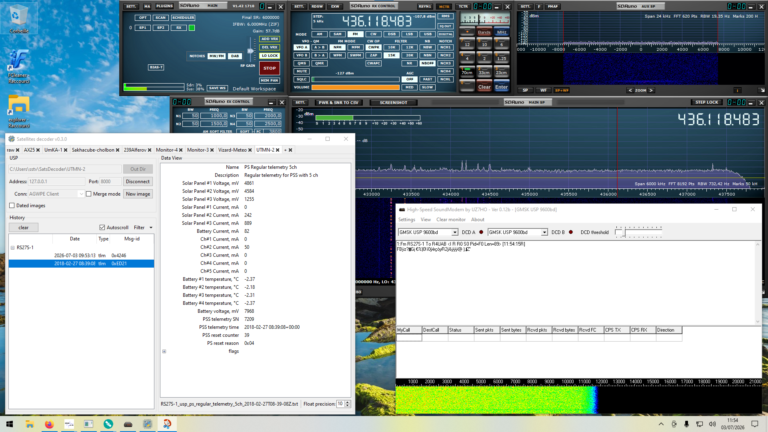Close the Monitor-4 tab

pos(181,150)
